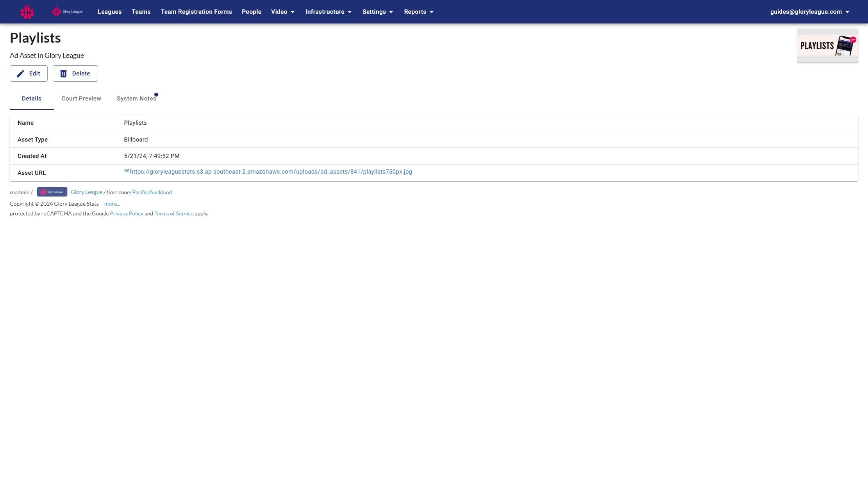Go to Leagues in navigation bar
Screen dimensions: 868x502
pyautogui.click(x=109, y=12)
